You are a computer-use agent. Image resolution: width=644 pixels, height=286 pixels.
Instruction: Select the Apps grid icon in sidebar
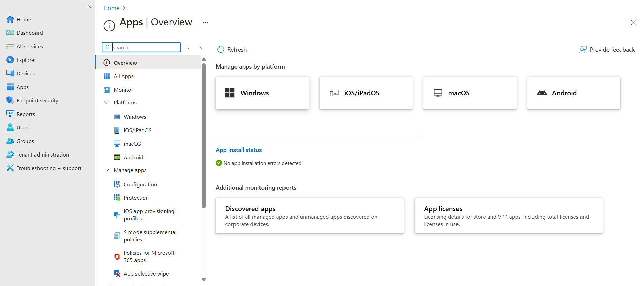pyautogui.click(x=10, y=87)
